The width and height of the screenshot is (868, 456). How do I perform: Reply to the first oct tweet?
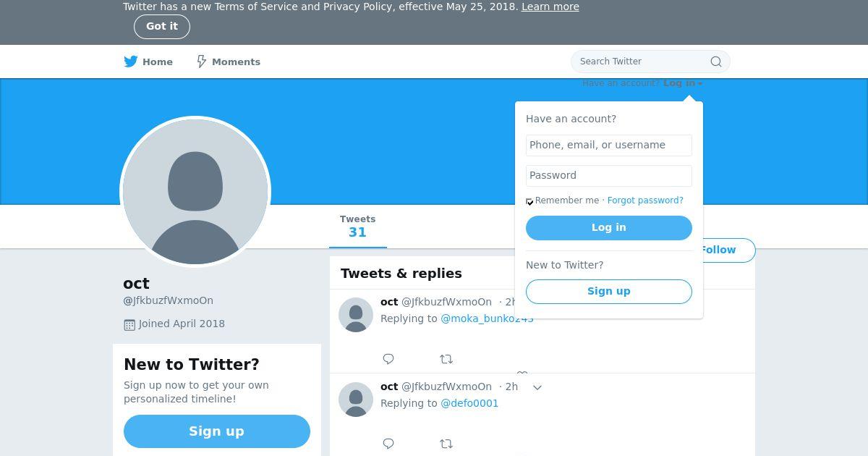tap(388, 359)
